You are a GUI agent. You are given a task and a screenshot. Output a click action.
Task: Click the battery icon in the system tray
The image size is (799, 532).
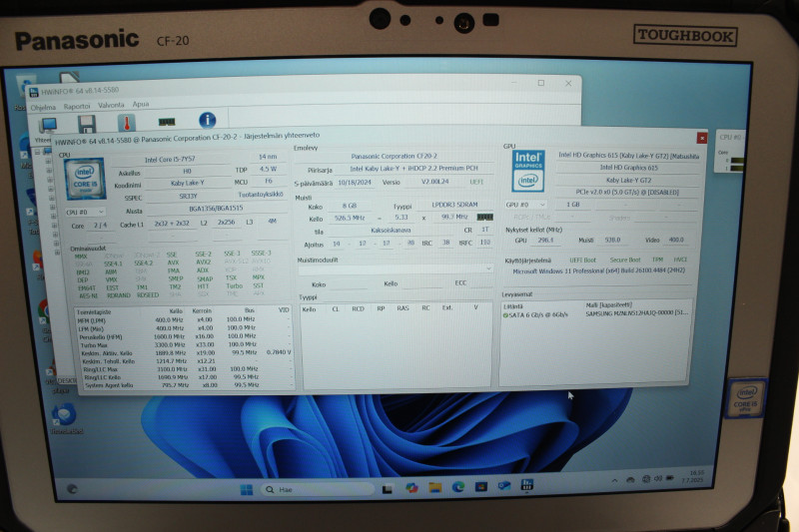coord(670,478)
